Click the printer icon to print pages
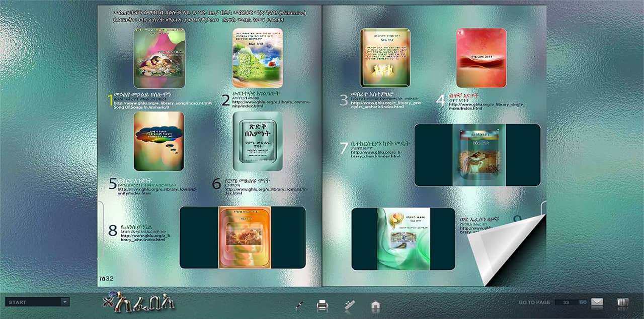644x319 pixels. pos(323,304)
